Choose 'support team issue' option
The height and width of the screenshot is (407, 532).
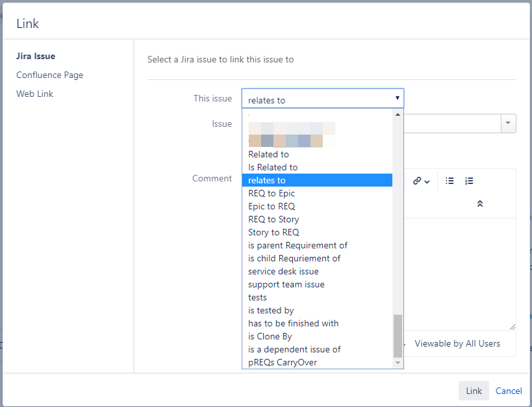coord(317,284)
